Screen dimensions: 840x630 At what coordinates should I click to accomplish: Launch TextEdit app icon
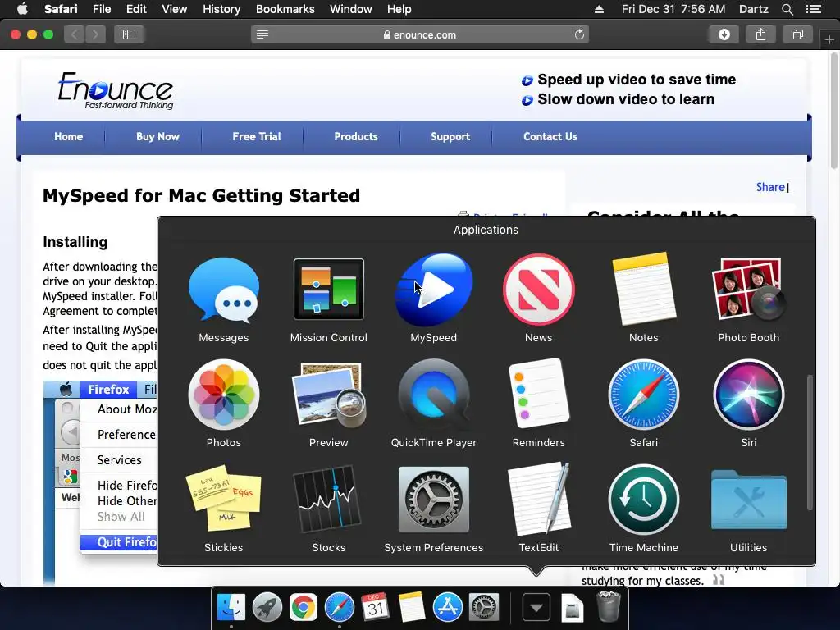tap(538, 500)
